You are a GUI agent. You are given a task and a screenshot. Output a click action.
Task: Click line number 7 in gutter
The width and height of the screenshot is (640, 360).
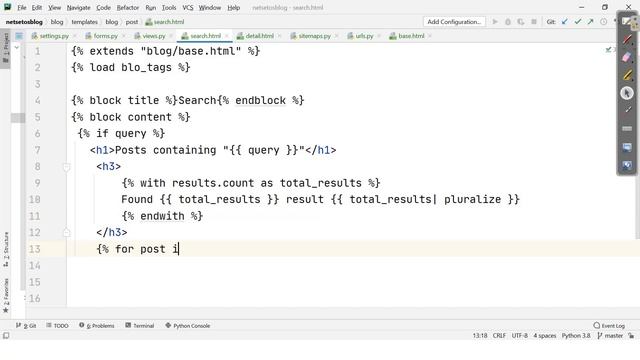click(37, 150)
